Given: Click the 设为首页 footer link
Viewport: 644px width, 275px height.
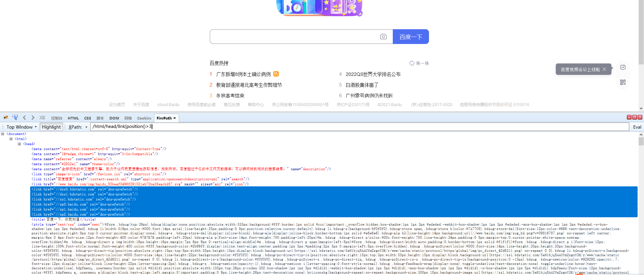Looking at the screenshot, I should point(117,105).
